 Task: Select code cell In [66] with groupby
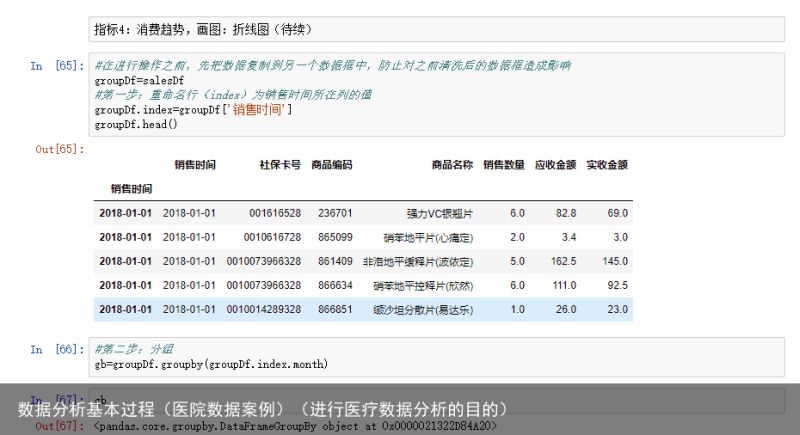point(436,357)
